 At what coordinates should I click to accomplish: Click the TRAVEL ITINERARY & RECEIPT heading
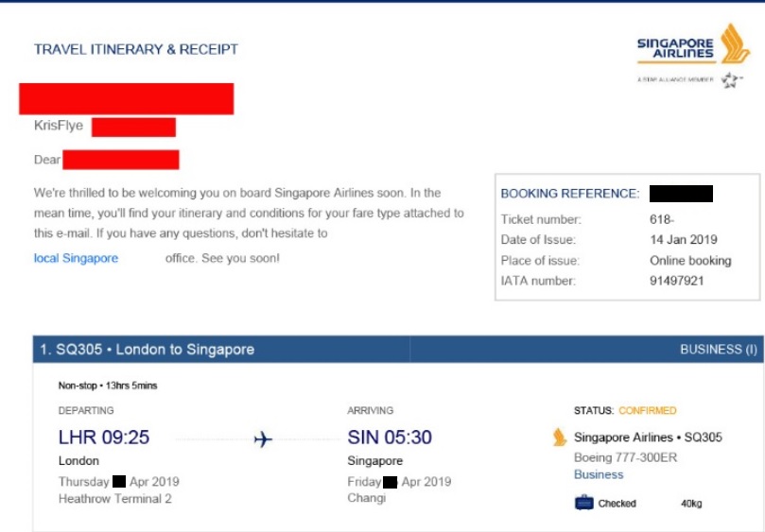click(136, 49)
